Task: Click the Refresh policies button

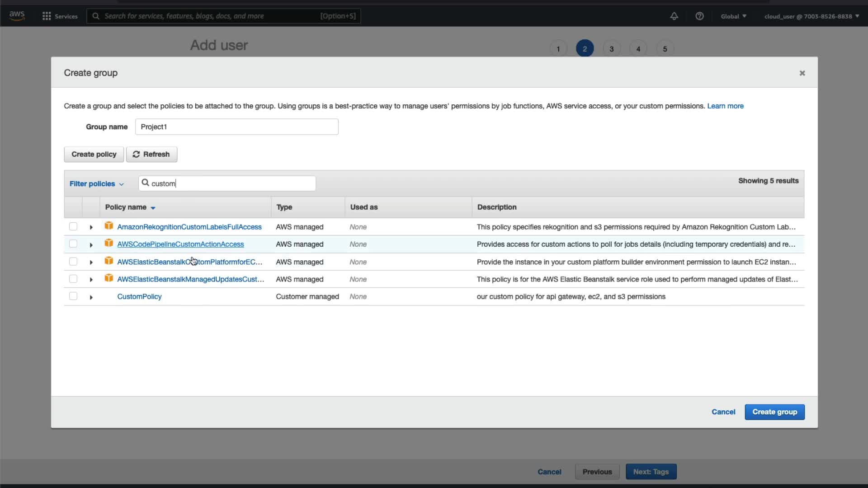Action: [151, 154]
